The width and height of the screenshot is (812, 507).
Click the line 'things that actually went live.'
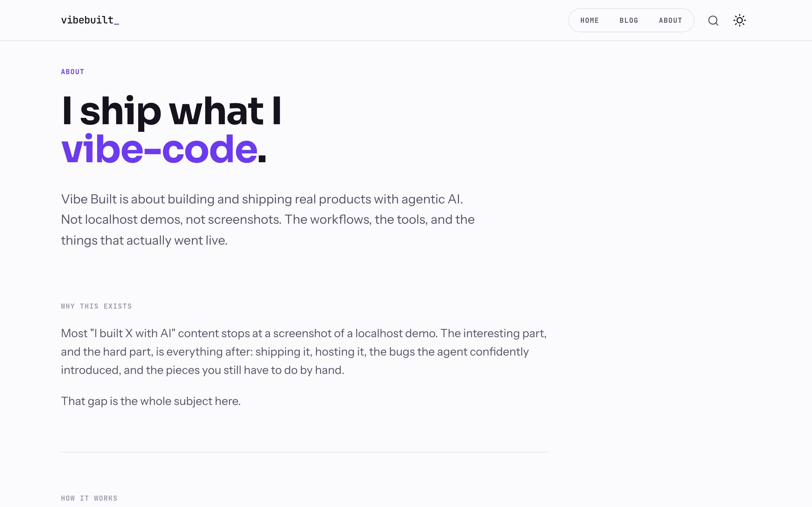click(144, 241)
